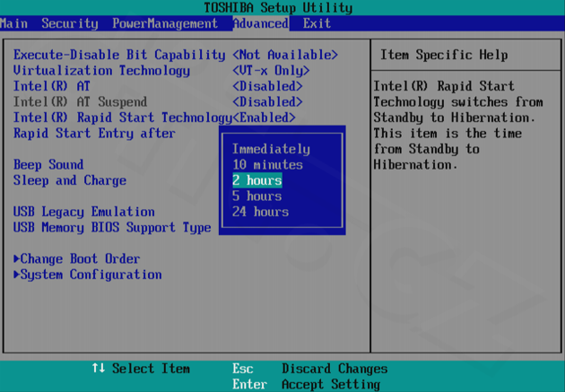Click Discard Changes in the footer
The width and height of the screenshot is (565, 392).
click(335, 368)
